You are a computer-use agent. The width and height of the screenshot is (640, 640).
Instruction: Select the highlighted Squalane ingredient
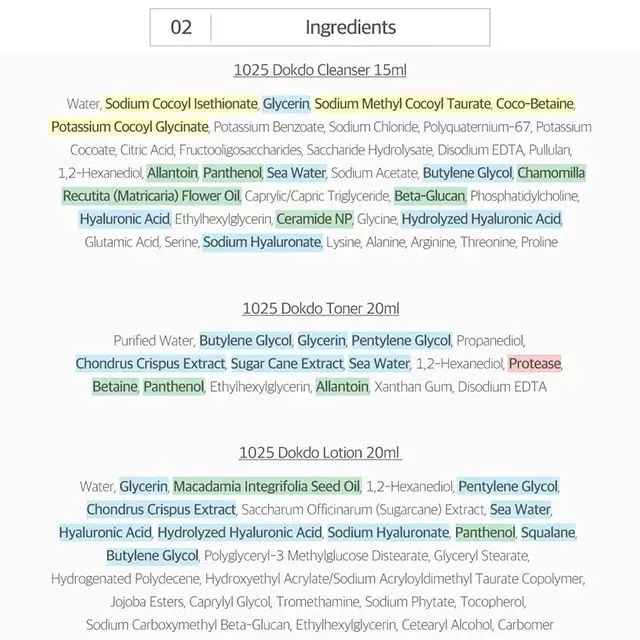click(x=548, y=532)
